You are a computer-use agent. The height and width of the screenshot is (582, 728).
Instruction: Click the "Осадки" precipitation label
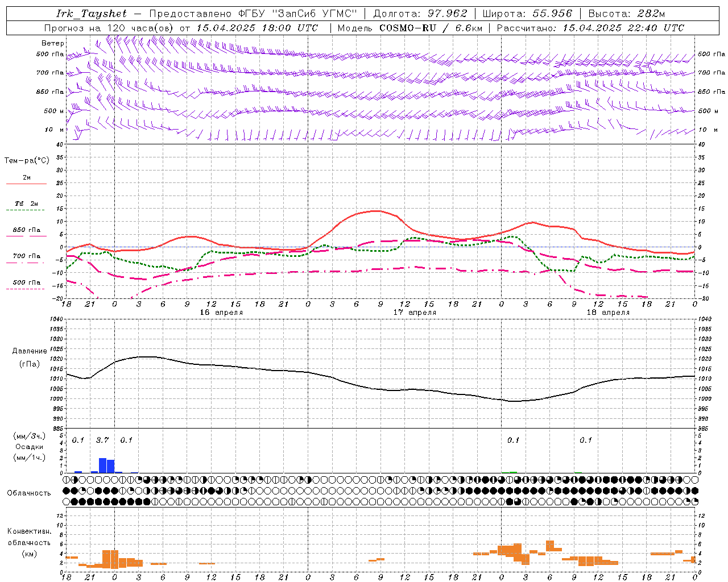(30, 447)
